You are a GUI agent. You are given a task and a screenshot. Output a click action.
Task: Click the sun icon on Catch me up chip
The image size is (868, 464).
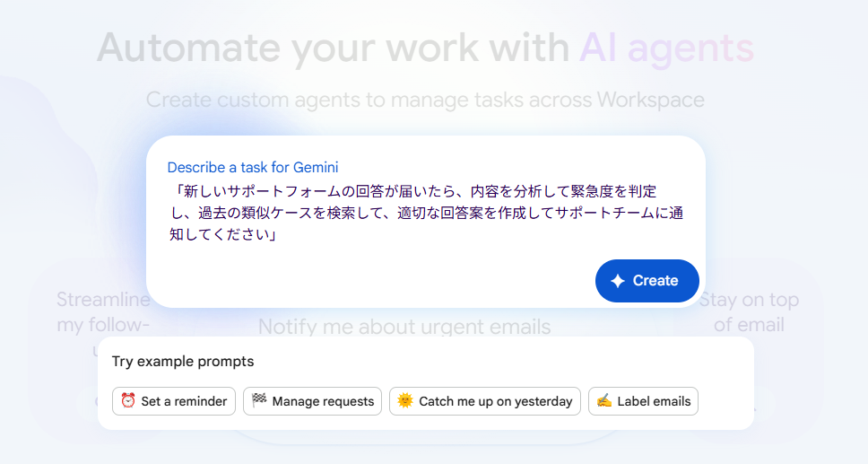click(x=405, y=401)
